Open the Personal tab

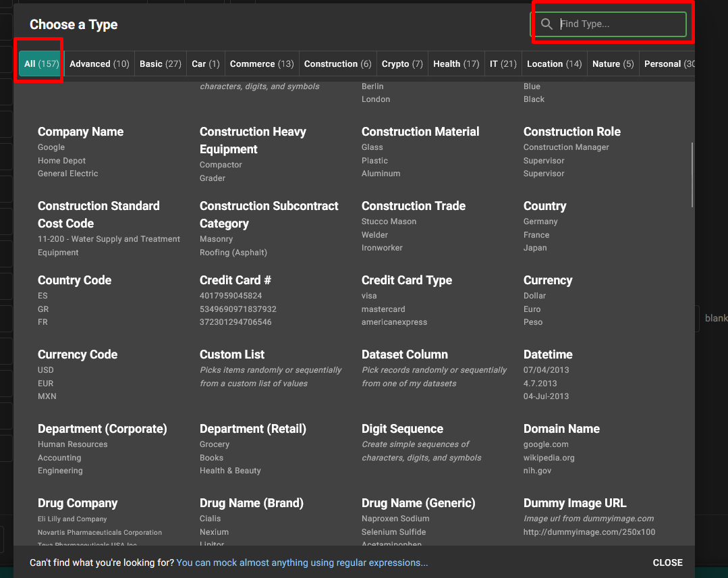667,63
